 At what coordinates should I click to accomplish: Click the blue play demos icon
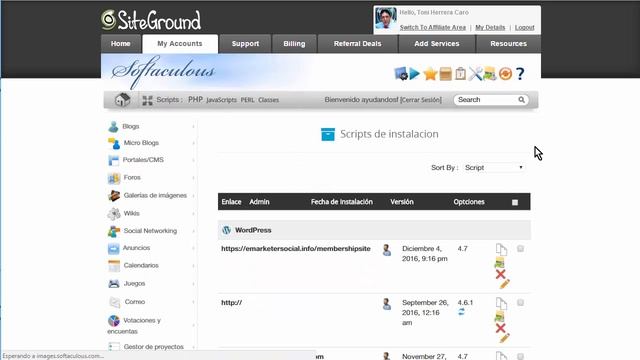[415, 74]
